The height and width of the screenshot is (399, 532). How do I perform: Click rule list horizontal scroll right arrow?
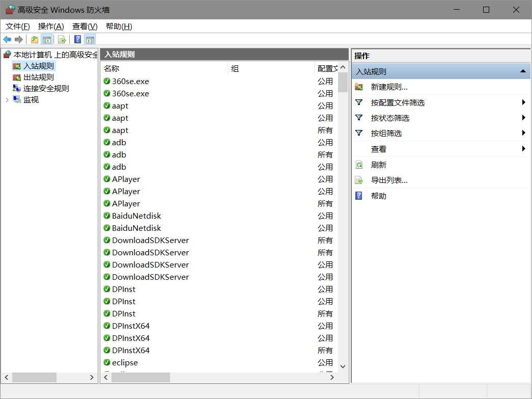(x=332, y=377)
